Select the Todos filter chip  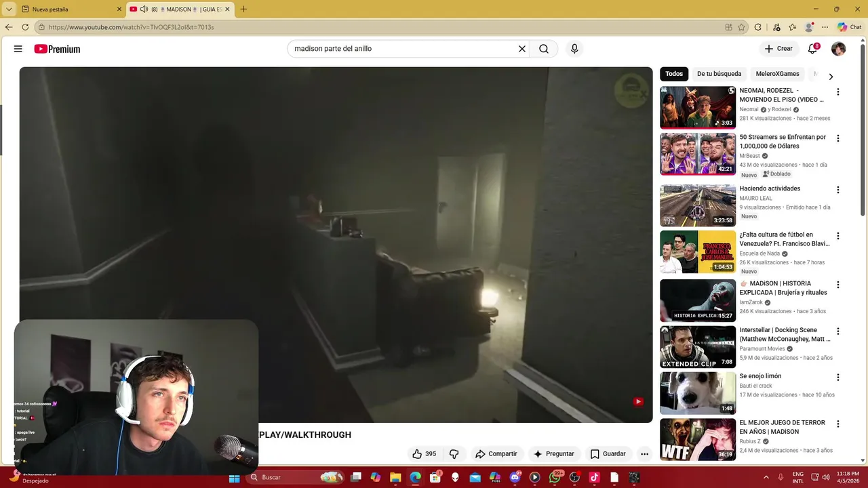pyautogui.click(x=674, y=74)
